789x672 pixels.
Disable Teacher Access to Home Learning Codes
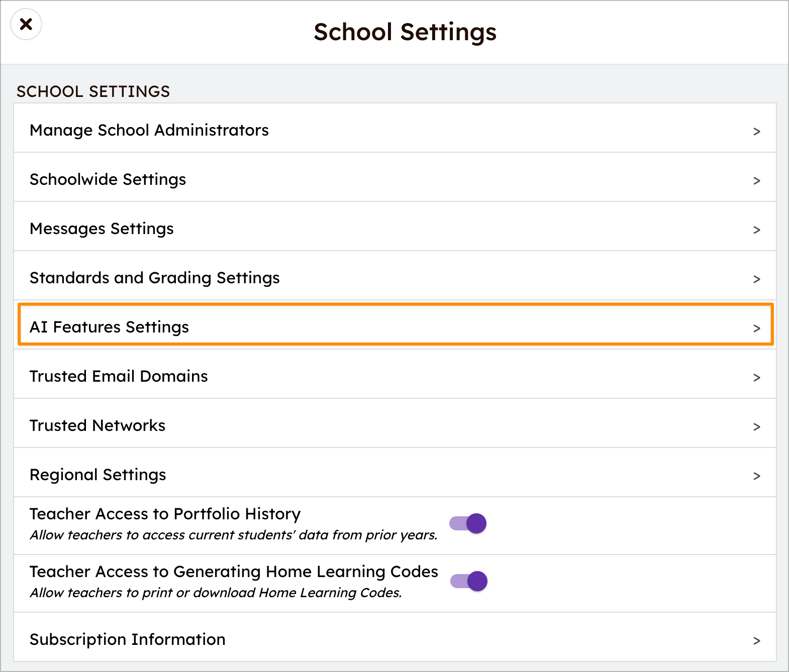coord(469,581)
